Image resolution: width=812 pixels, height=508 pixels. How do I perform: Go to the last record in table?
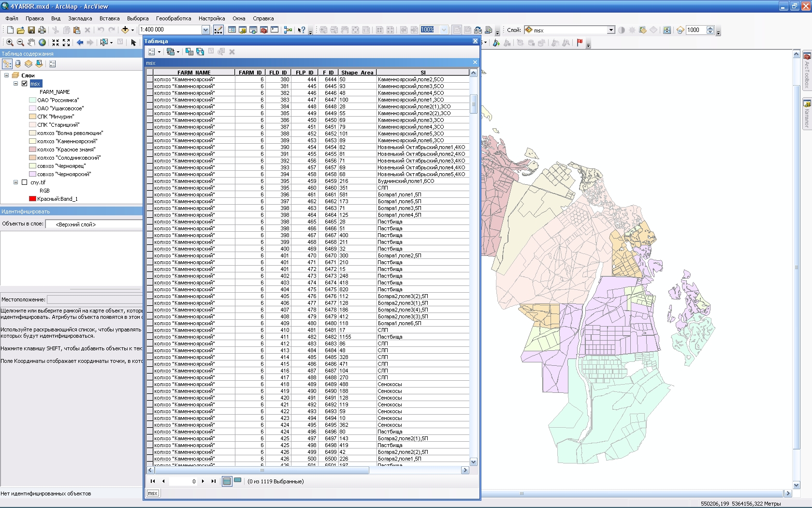pyautogui.click(x=213, y=481)
